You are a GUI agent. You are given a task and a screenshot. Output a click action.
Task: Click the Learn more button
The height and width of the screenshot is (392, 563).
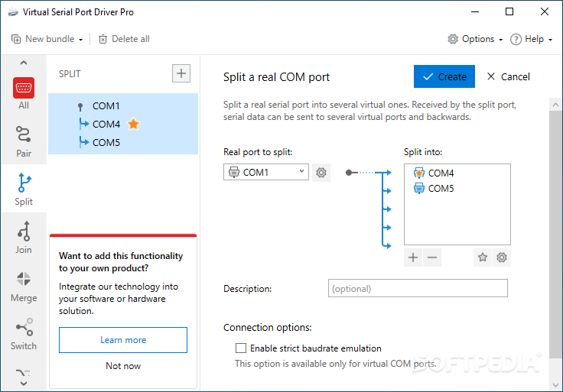(x=123, y=340)
